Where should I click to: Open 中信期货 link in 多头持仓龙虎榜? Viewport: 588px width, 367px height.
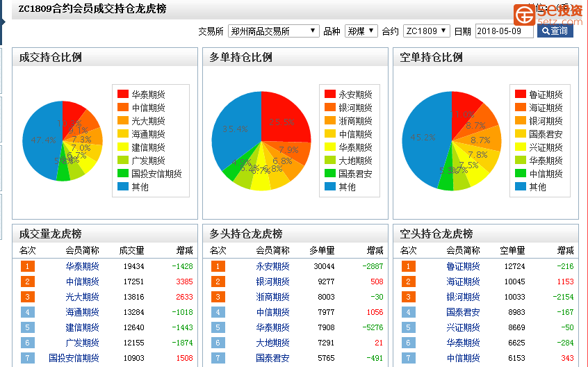coord(272,312)
